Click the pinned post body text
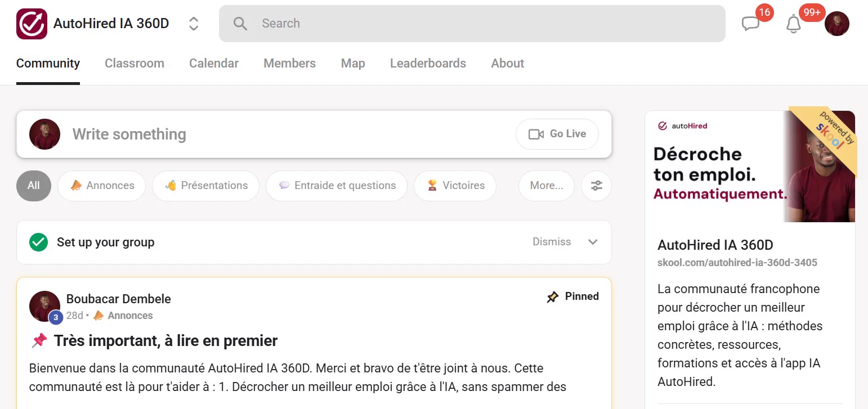Screen dimensions: 868x409 pos(298,377)
